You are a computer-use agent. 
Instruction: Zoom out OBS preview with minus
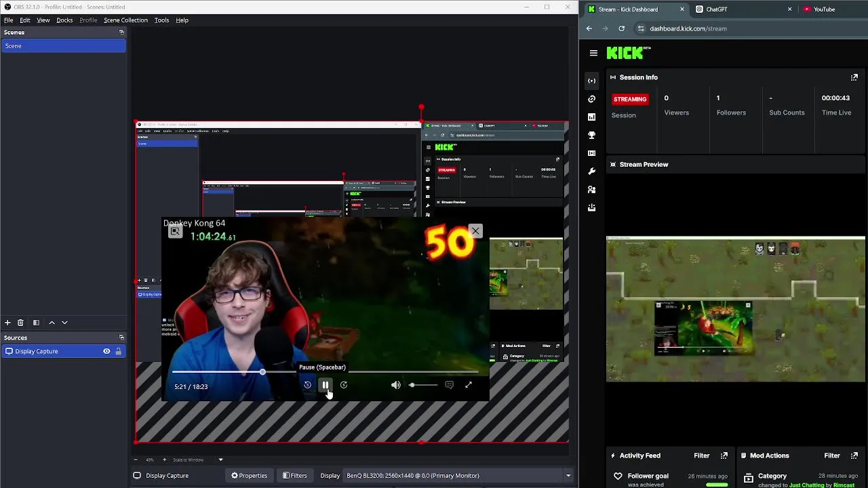tap(137, 460)
